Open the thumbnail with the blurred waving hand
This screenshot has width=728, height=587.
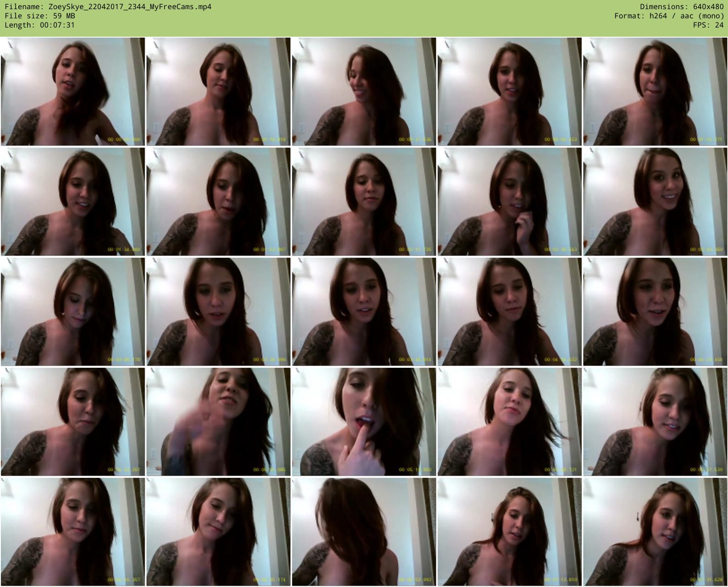click(218, 422)
